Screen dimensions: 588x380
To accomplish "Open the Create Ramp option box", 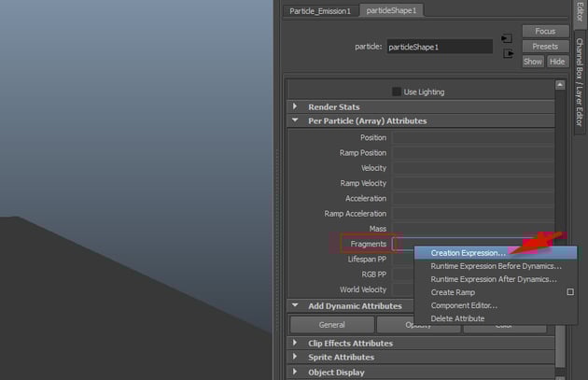I will click(x=570, y=292).
